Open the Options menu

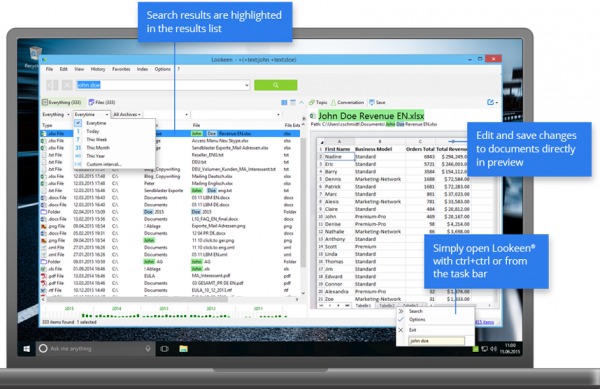(x=163, y=69)
